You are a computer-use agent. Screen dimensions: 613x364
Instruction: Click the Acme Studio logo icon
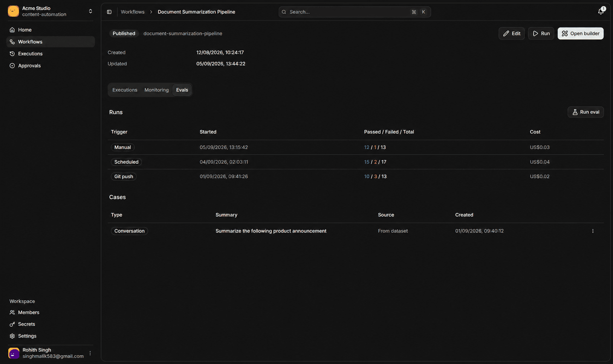[x=13, y=11]
